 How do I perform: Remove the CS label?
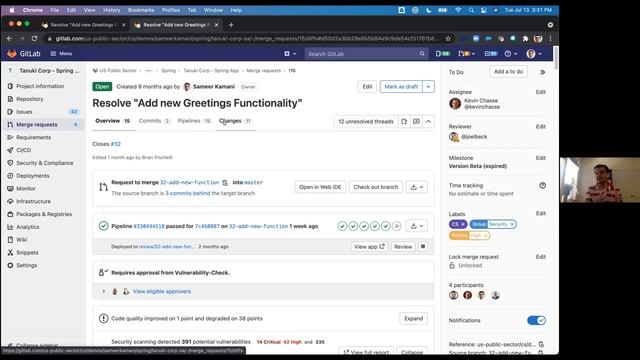coord(463,224)
